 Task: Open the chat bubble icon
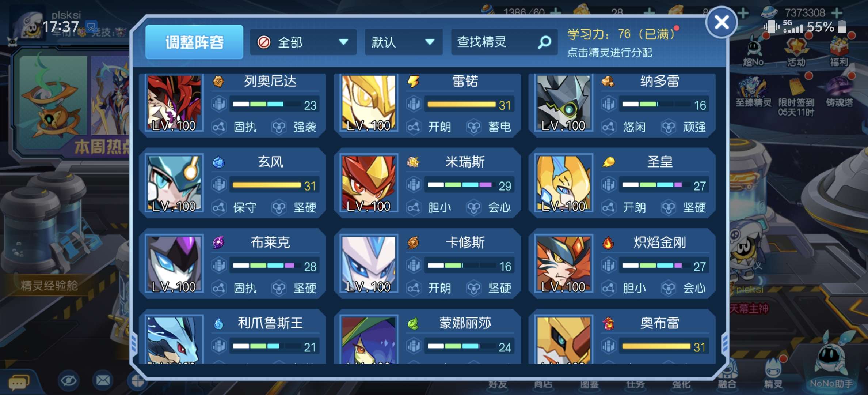[x=19, y=382]
